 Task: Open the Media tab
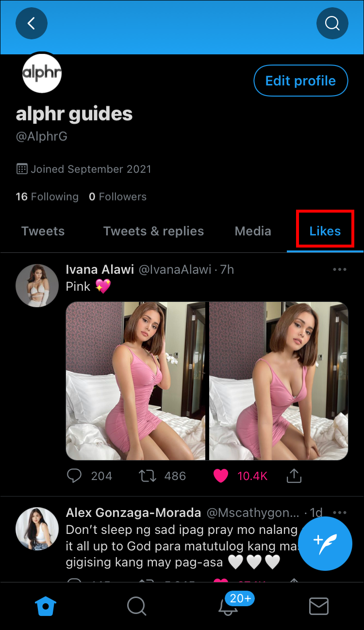(253, 231)
